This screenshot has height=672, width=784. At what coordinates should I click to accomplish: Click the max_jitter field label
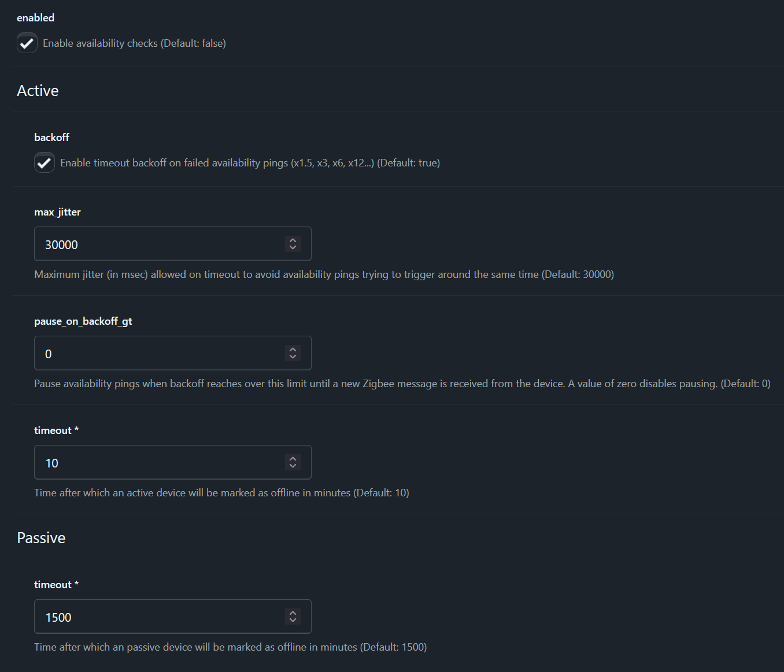pos(57,212)
